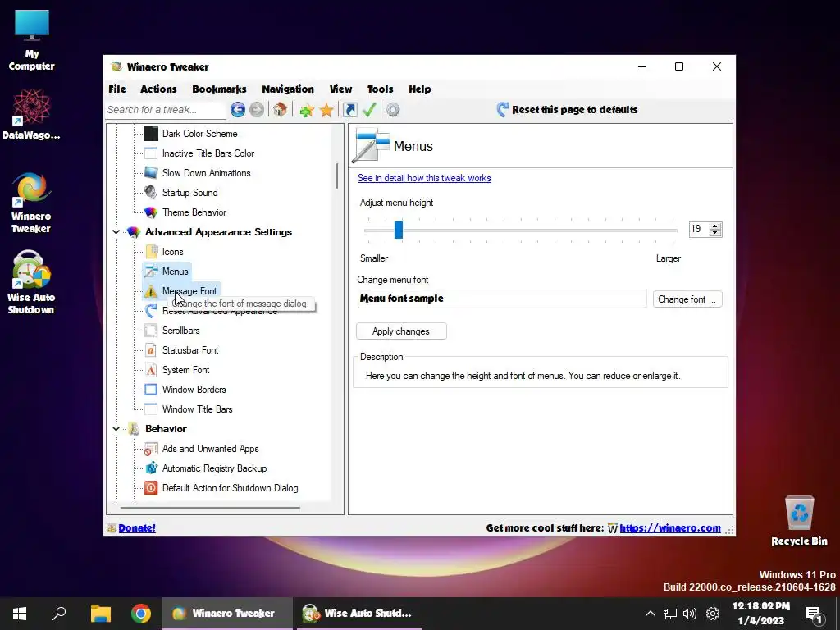
Task: Increase menu height with spinner up arrow
Action: tap(715, 226)
